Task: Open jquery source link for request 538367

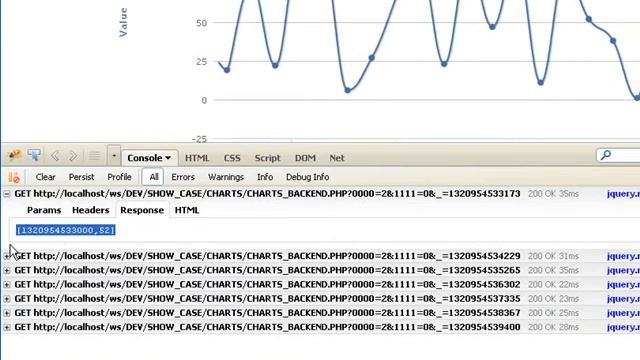Action: click(x=623, y=313)
